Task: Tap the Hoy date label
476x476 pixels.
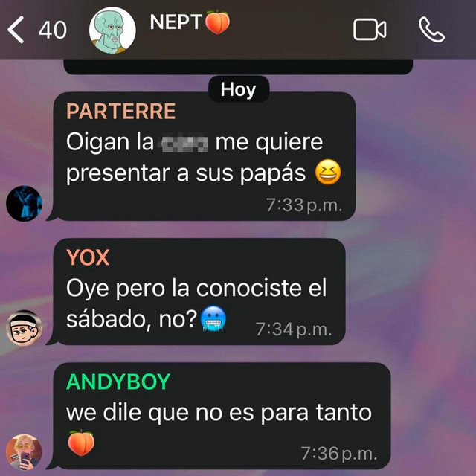Action: click(x=238, y=89)
